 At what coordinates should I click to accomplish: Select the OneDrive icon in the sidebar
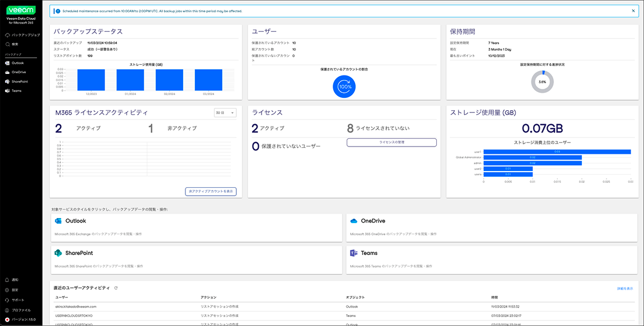[7, 72]
